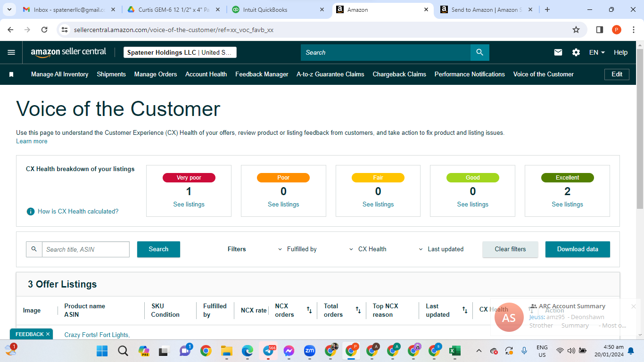
Task: Open the Spatener Holdings LLC account switcher
Action: [x=180, y=52]
